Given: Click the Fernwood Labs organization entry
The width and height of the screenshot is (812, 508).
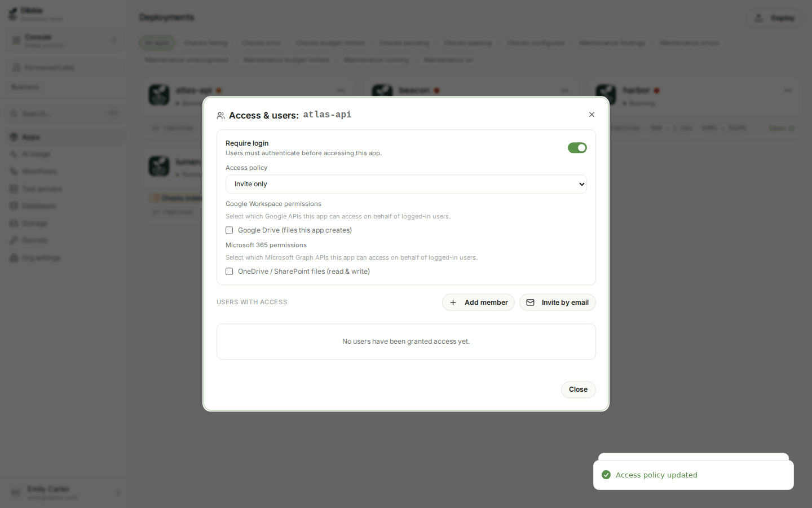Looking at the screenshot, I should coord(66,68).
